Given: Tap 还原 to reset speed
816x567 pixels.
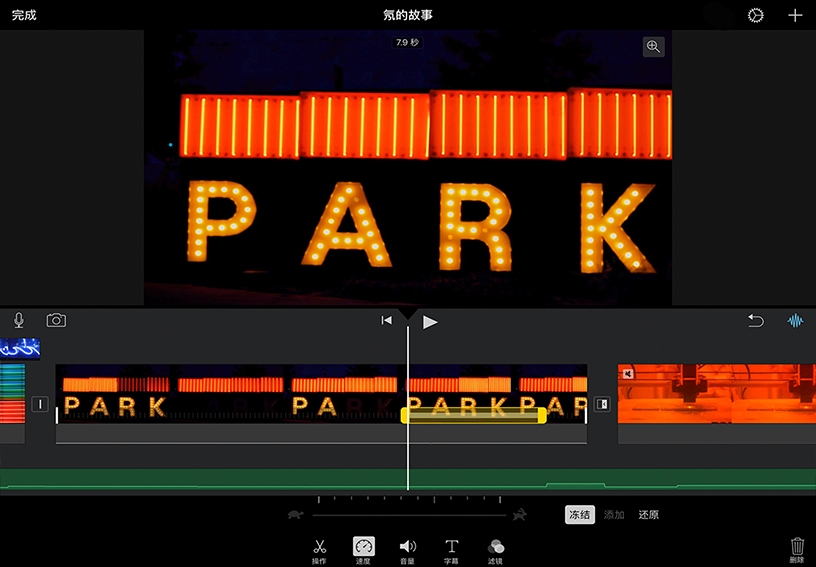Looking at the screenshot, I should 648,515.
